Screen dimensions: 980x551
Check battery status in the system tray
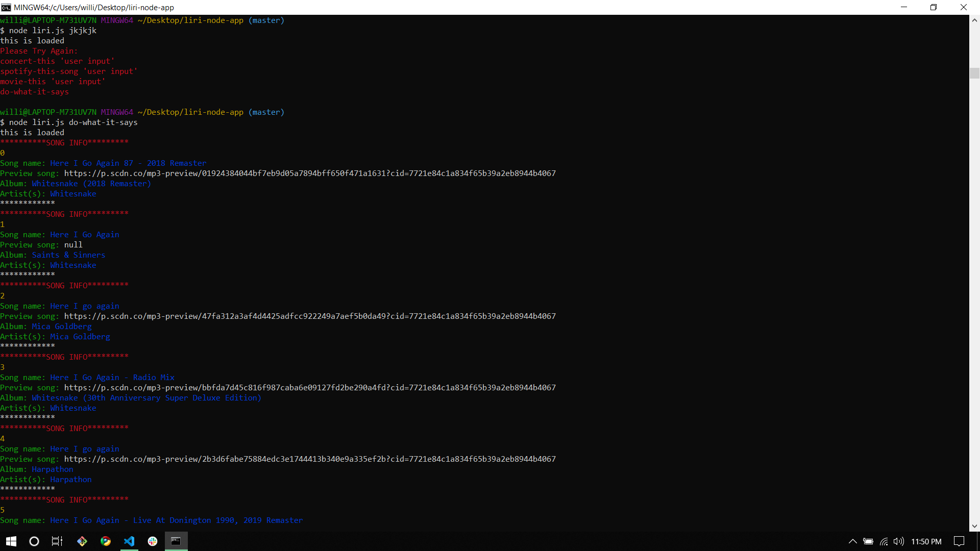[x=869, y=542]
